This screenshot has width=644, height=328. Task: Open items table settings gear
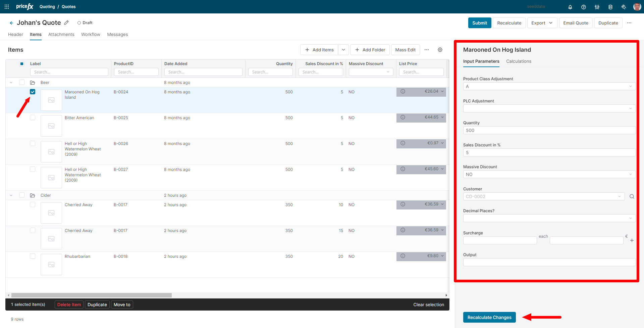tap(440, 50)
